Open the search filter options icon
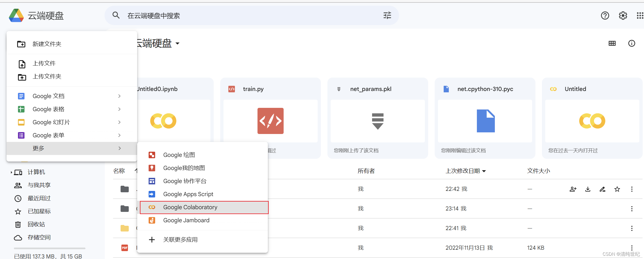 coord(387,15)
